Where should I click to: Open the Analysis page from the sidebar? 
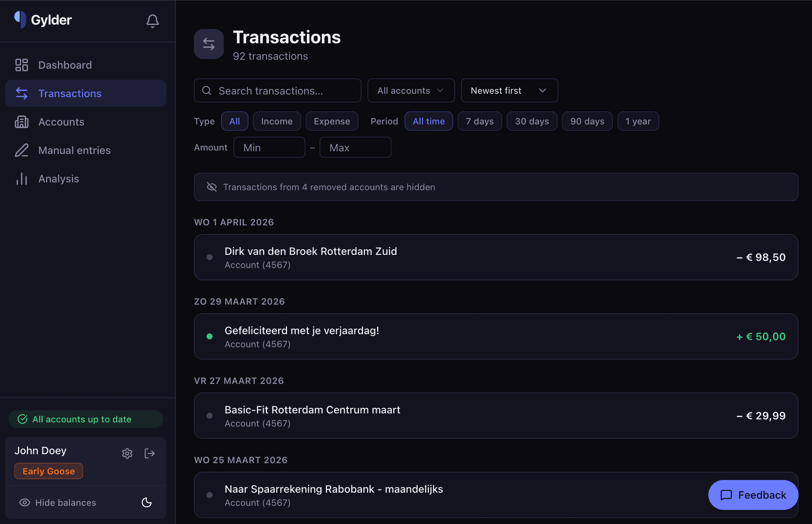click(58, 178)
